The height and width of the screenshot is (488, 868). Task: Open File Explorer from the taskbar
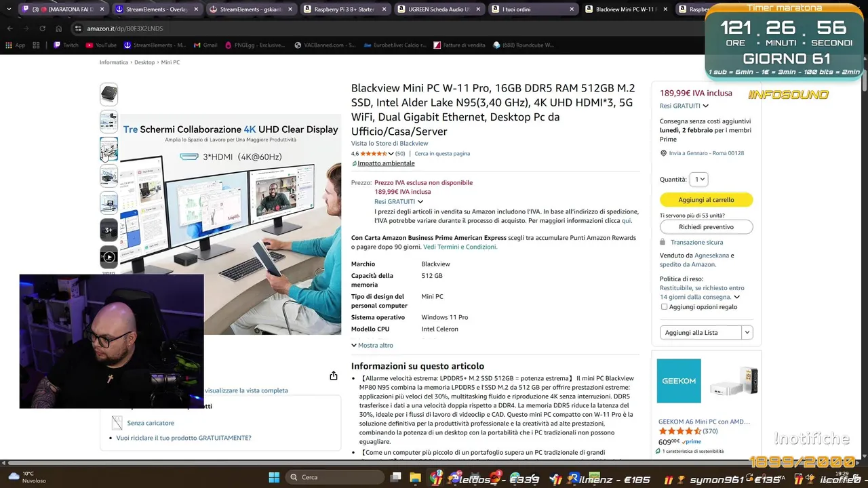414,477
